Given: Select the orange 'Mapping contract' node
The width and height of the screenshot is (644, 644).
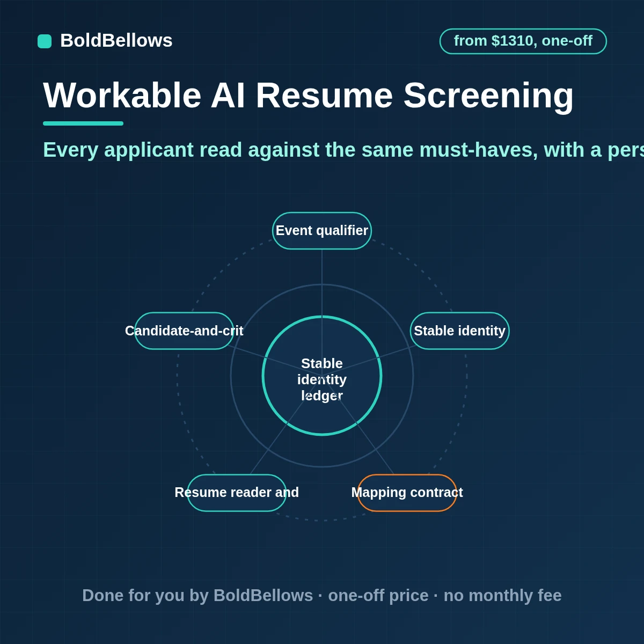Looking at the screenshot, I should pyautogui.click(x=407, y=493).
